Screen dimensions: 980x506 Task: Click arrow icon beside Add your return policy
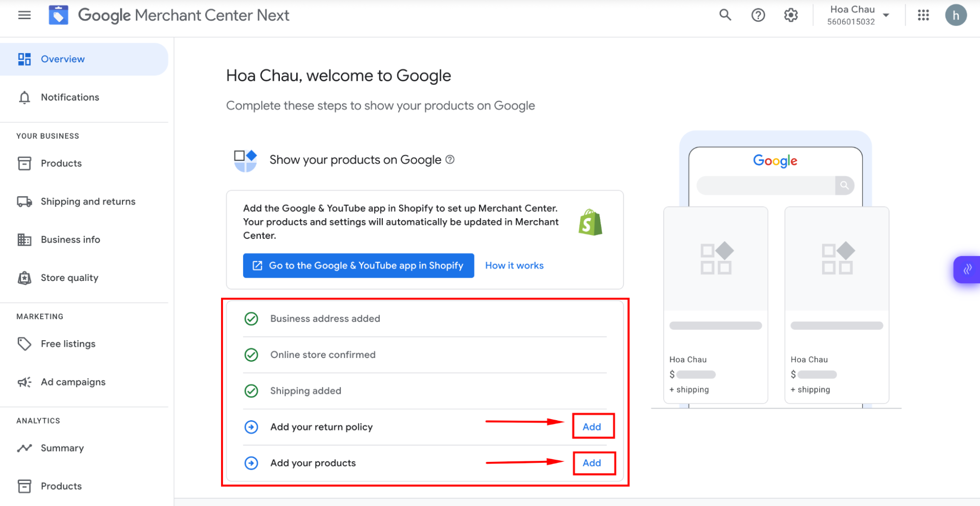pyautogui.click(x=251, y=427)
